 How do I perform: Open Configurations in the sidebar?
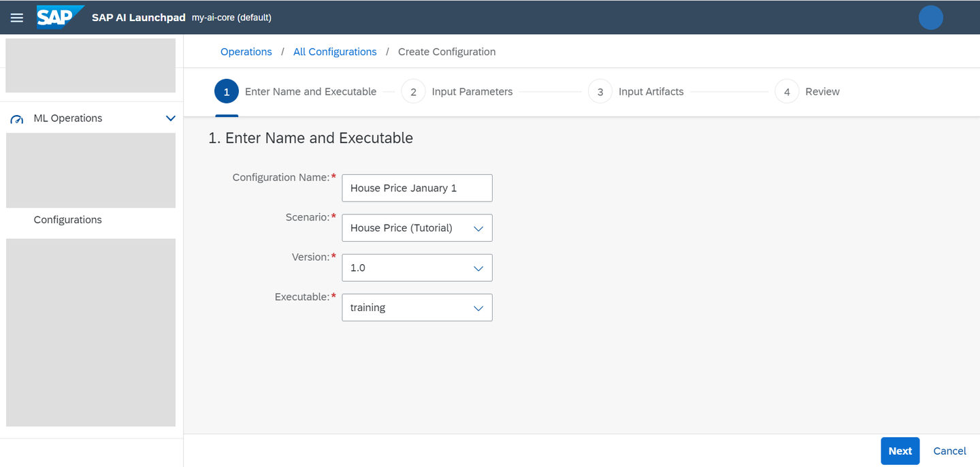[x=68, y=220]
